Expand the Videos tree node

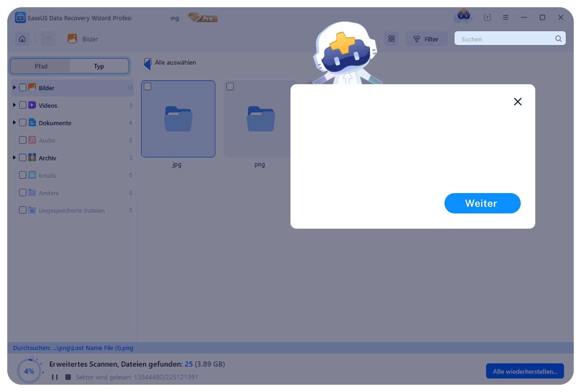14,105
